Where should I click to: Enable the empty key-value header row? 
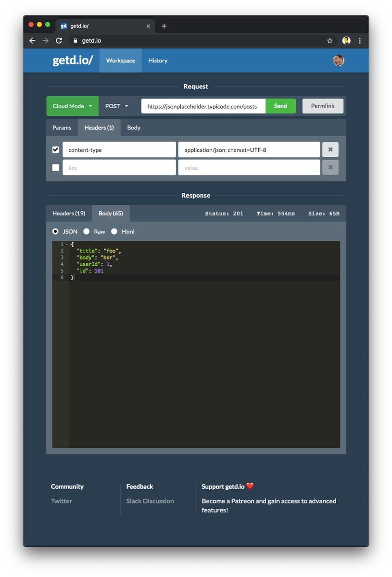(55, 167)
